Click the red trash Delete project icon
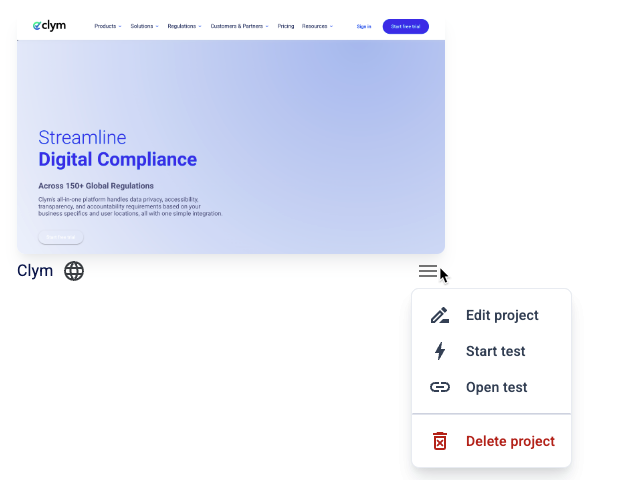The height and width of the screenshot is (480, 640). (x=440, y=441)
